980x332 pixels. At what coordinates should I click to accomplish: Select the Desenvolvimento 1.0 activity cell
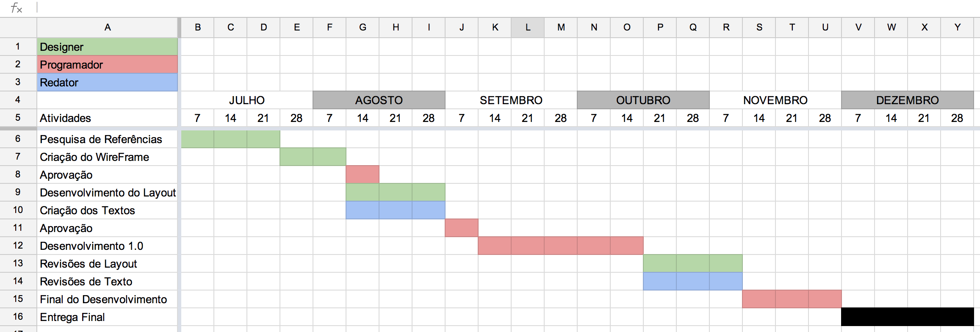[107, 246]
